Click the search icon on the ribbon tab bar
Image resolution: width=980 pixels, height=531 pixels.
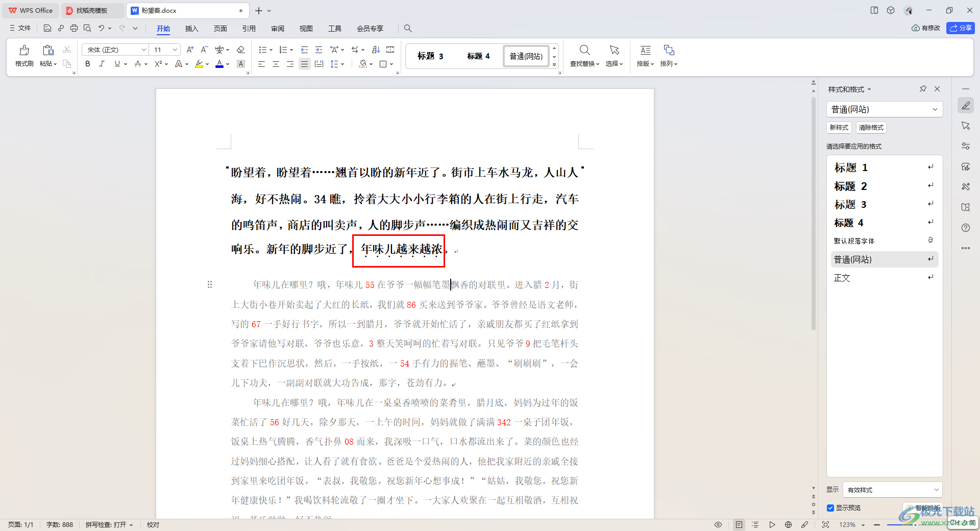point(408,29)
